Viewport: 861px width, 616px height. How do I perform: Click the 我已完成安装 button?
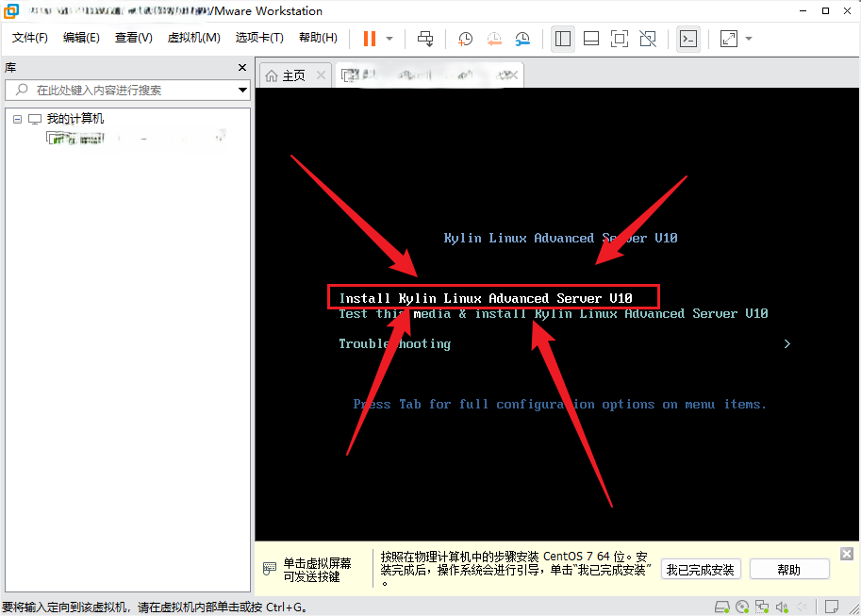[700, 570]
